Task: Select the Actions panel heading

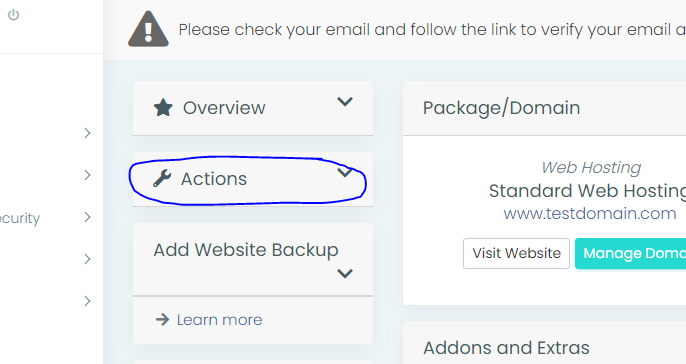Action: [x=214, y=179]
